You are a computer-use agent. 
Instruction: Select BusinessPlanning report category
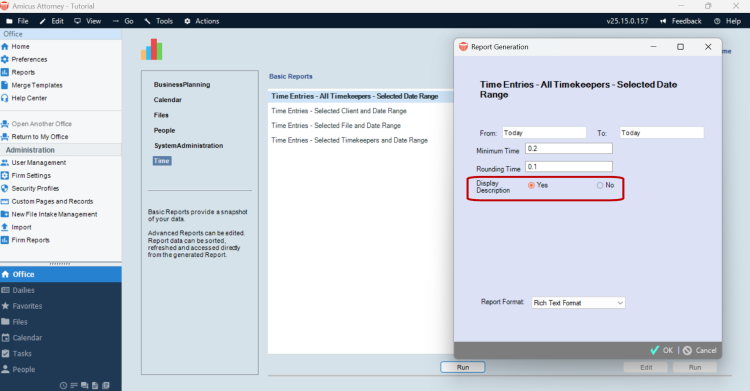[182, 85]
